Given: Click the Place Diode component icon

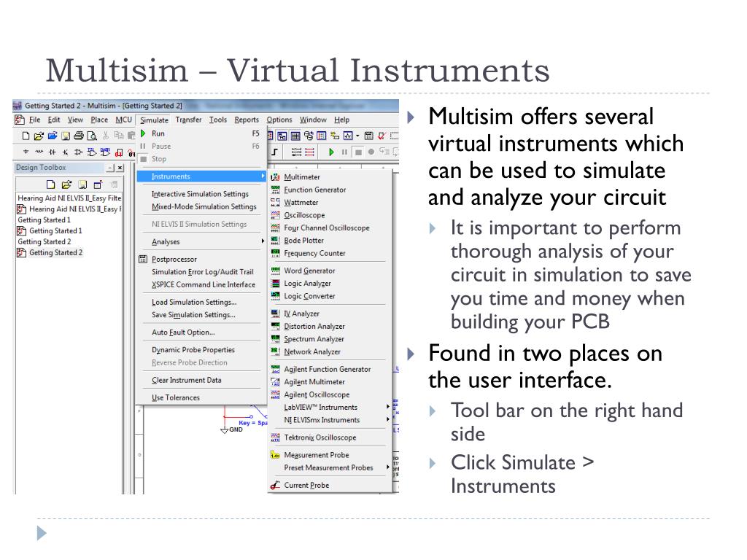Looking at the screenshot, I should coord(53,152).
